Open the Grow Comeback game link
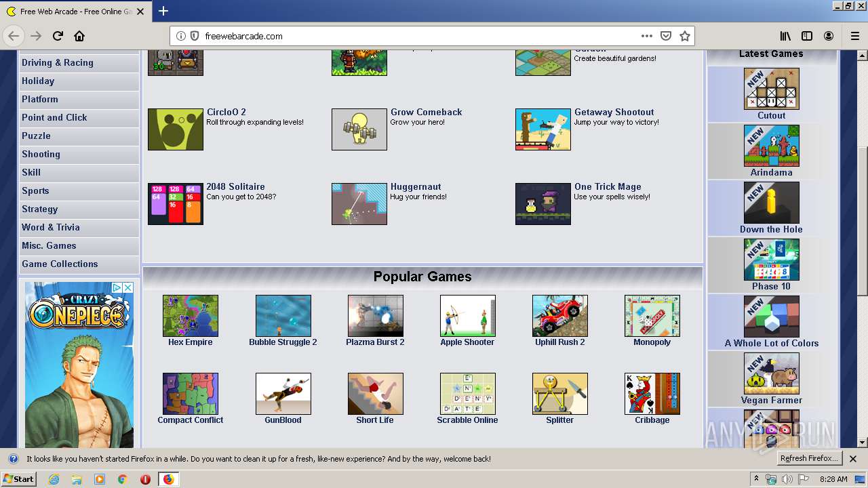 click(x=426, y=113)
